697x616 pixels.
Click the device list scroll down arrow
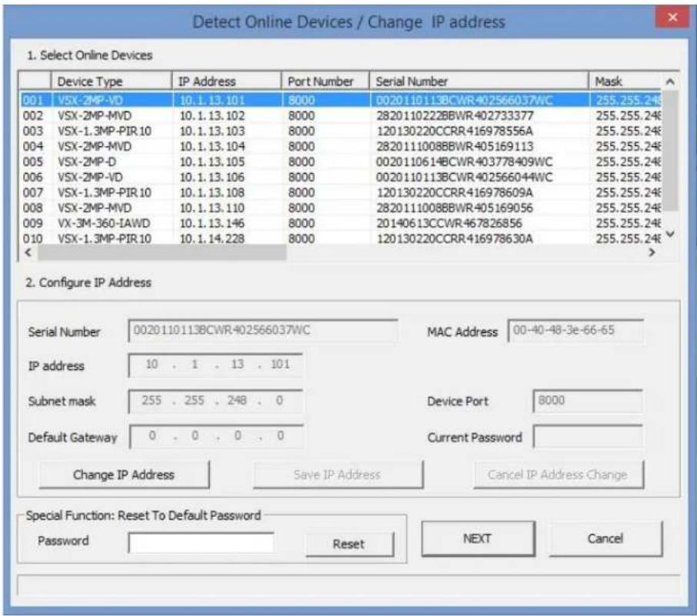pyautogui.click(x=670, y=234)
